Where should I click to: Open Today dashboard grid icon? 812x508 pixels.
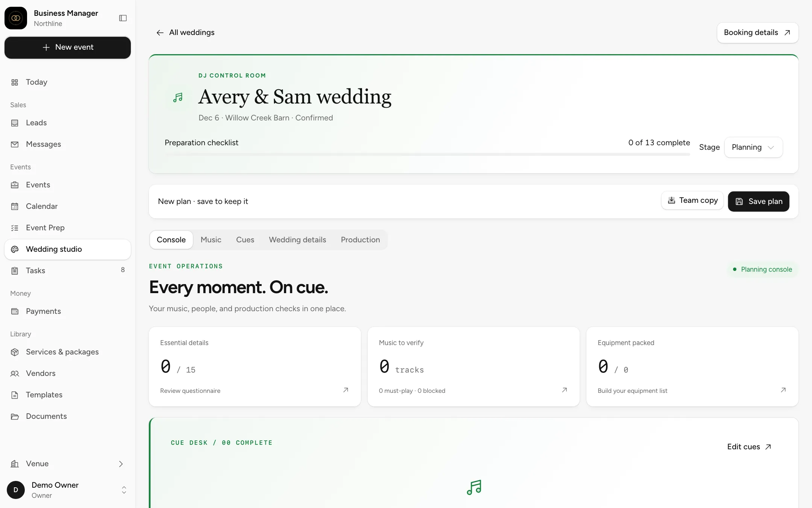coord(15,82)
